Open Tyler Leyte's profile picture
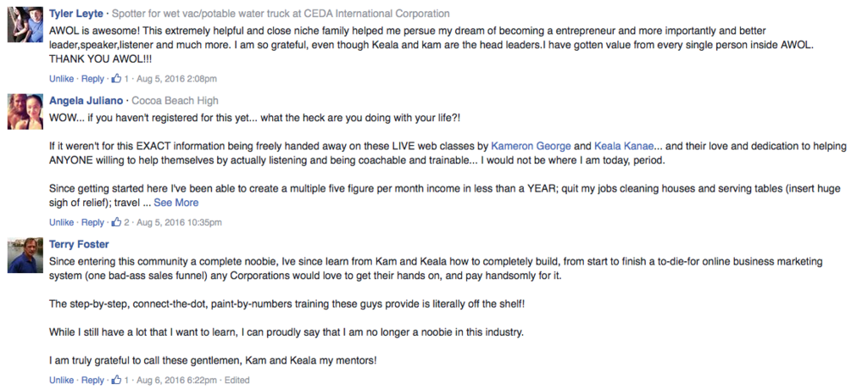This screenshot has height=390, width=868. coord(25,25)
